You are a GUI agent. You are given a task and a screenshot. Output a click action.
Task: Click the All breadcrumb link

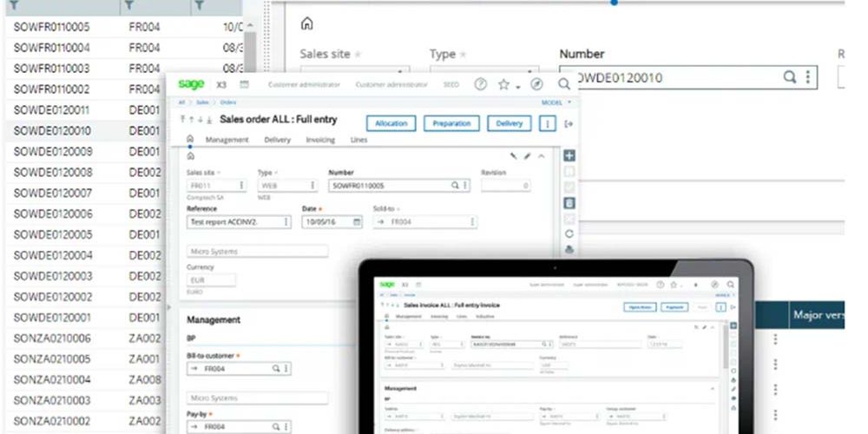[181, 102]
